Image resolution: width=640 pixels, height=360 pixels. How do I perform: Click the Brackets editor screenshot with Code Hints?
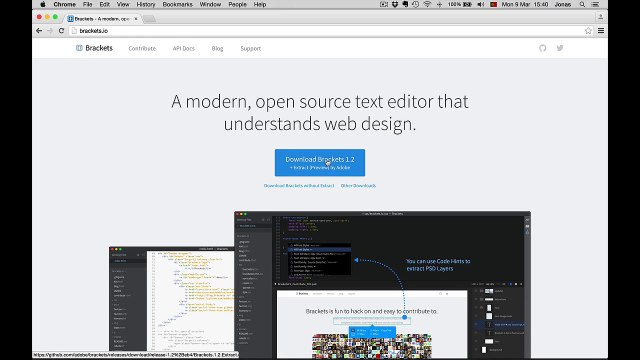382,284
